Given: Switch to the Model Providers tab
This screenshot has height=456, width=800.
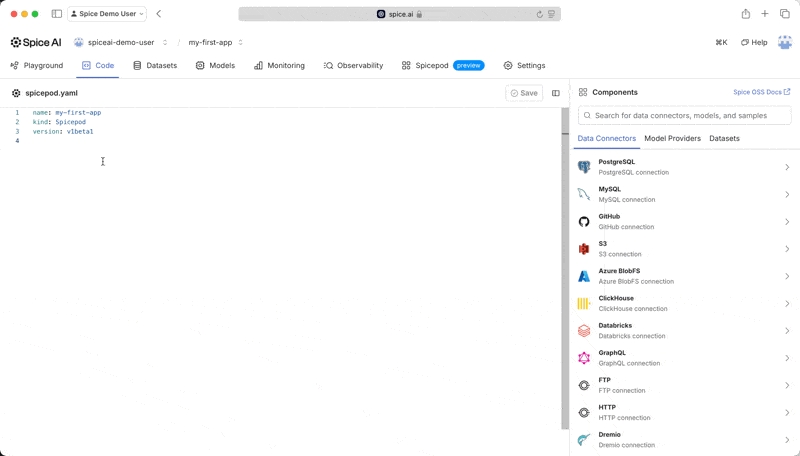Looking at the screenshot, I should pyautogui.click(x=672, y=138).
